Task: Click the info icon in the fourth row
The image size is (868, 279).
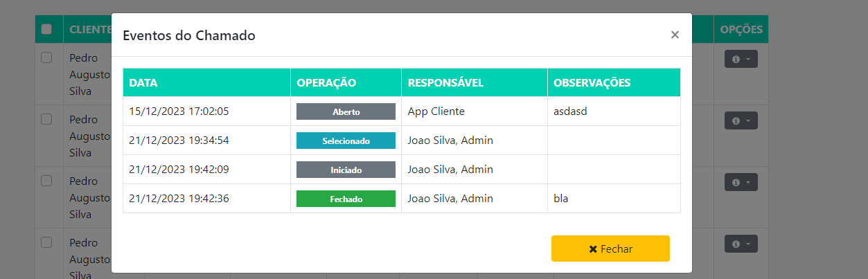Action: click(736, 244)
